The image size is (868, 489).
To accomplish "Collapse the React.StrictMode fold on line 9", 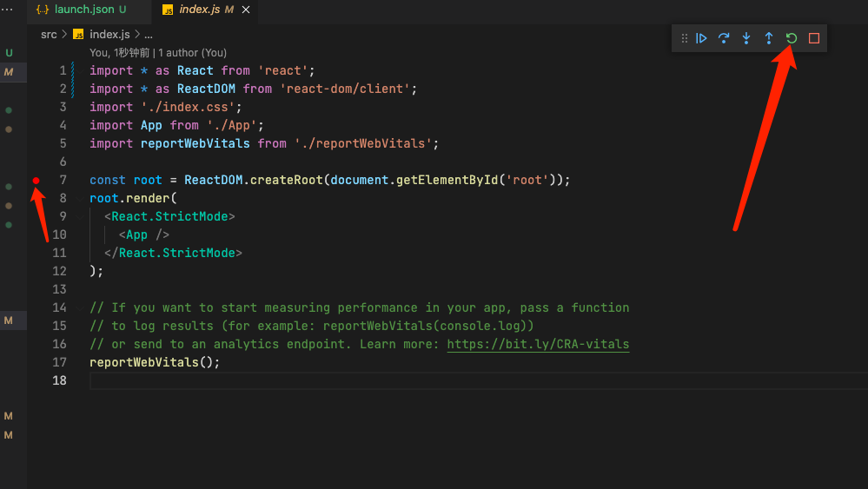I will pyautogui.click(x=80, y=216).
